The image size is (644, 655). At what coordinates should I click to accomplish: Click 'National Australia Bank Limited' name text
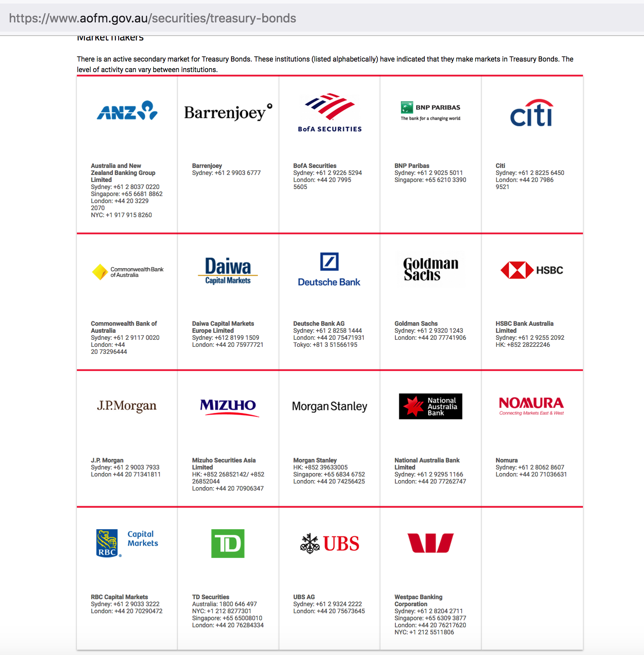pyautogui.click(x=427, y=464)
